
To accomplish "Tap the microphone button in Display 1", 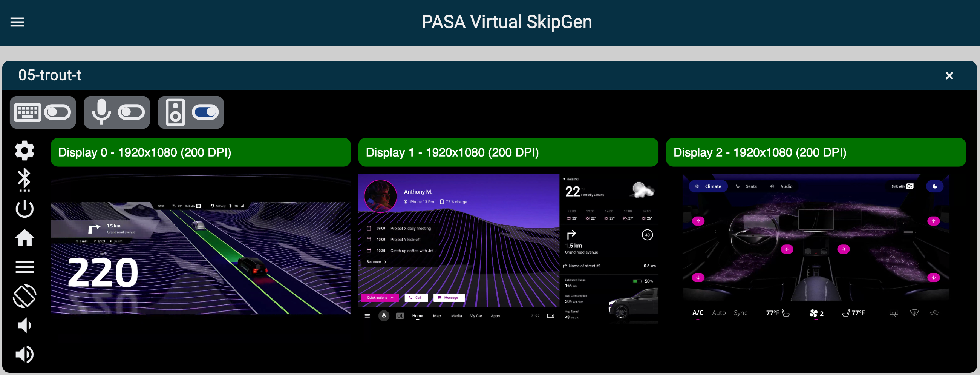I will click(x=383, y=316).
